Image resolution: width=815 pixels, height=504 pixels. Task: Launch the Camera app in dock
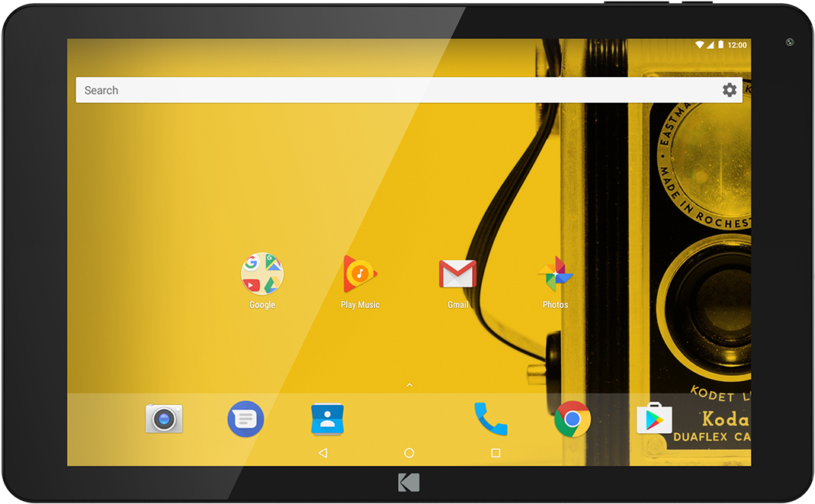click(164, 419)
